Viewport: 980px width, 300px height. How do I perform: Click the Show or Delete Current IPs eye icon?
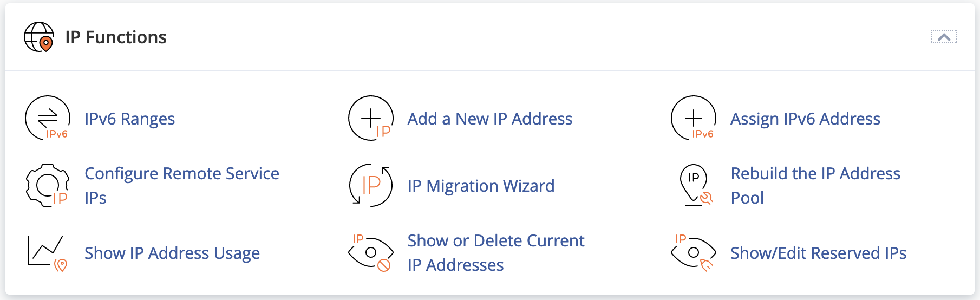371,252
